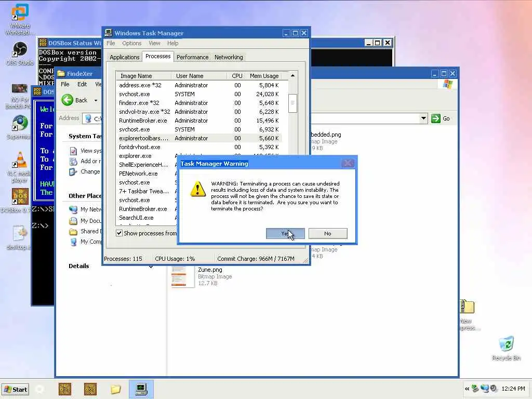532x399 pixels.
Task: Expand the Details section chevron in FindeXer
Action: click(151, 267)
